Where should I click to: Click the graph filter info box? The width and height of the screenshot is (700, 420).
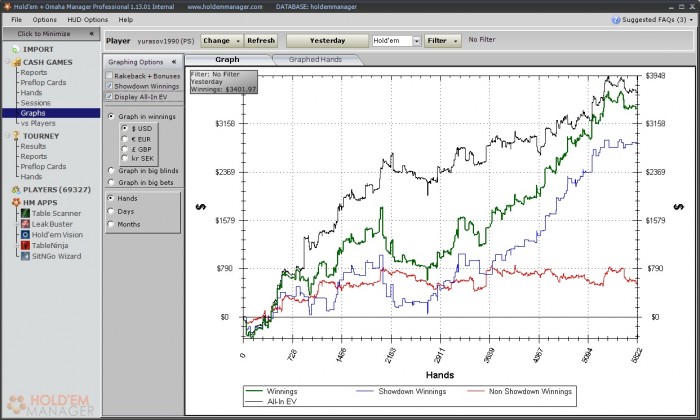(x=224, y=82)
